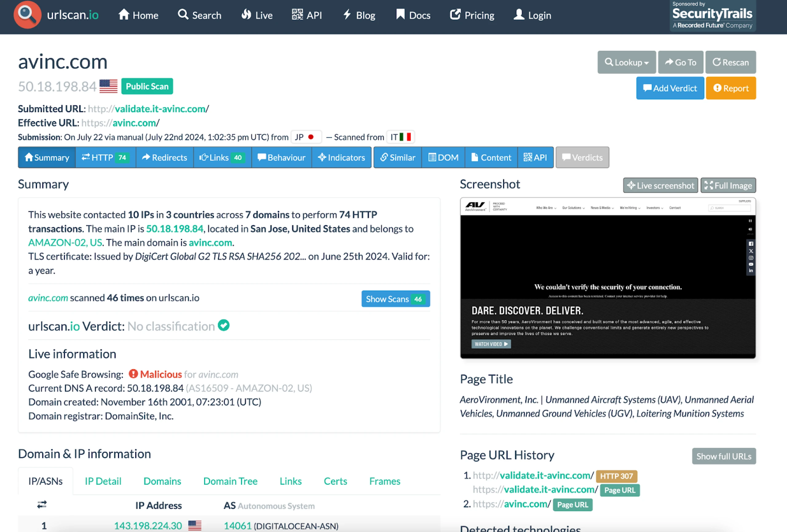Image resolution: width=787 pixels, height=532 pixels.
Task: Click the Show full URLs button
Action: tap(724, 456)
